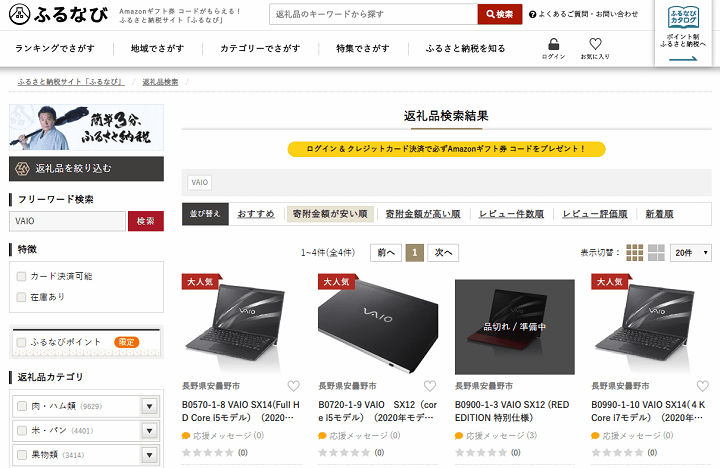Sort by おすすめ
720x468 pixels.
[256, 214]
